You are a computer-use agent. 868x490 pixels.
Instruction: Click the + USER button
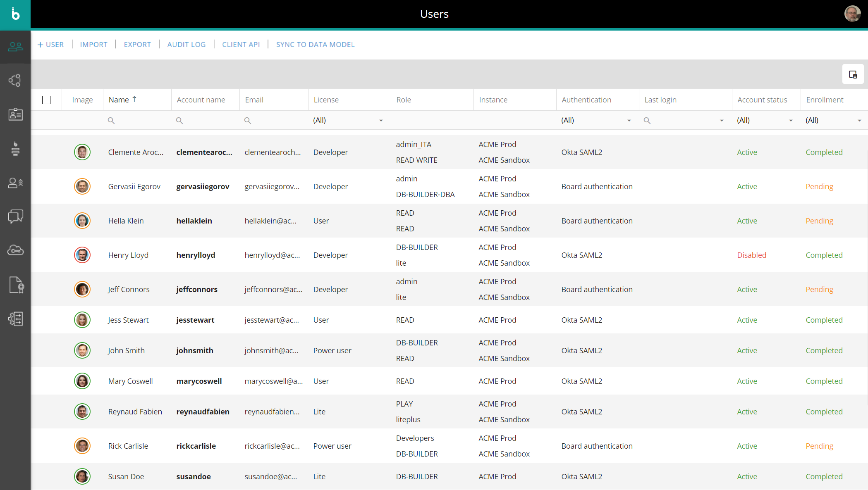pyautogui.click(x=50, y=45)
